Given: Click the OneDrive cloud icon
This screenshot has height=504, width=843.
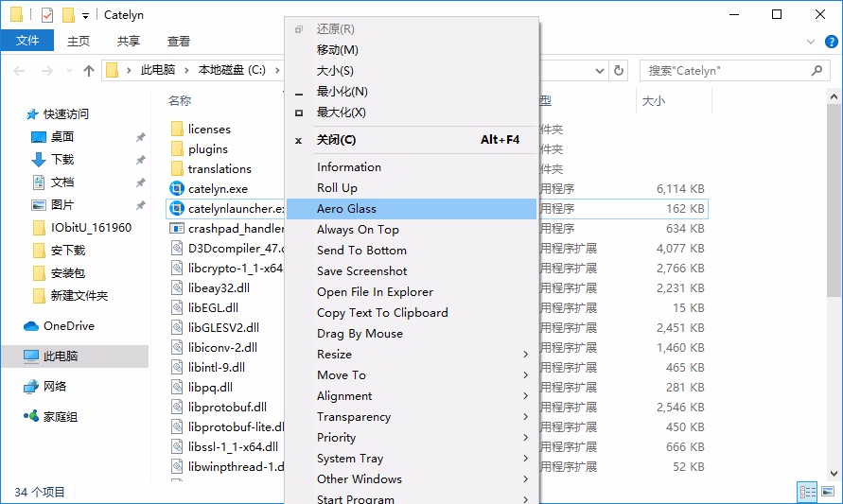Looking at the screenshot, I should (31, 326).
